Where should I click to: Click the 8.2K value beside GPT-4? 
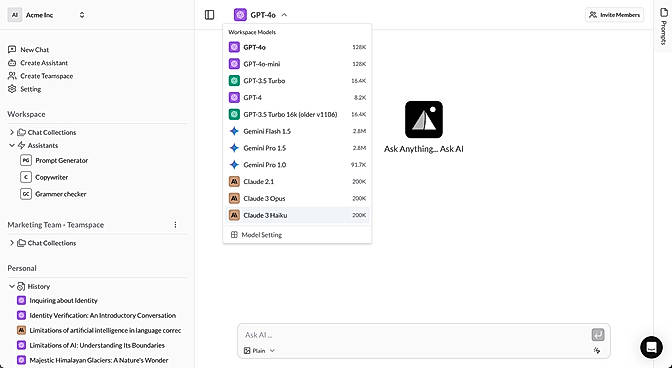tap(360, 98)
